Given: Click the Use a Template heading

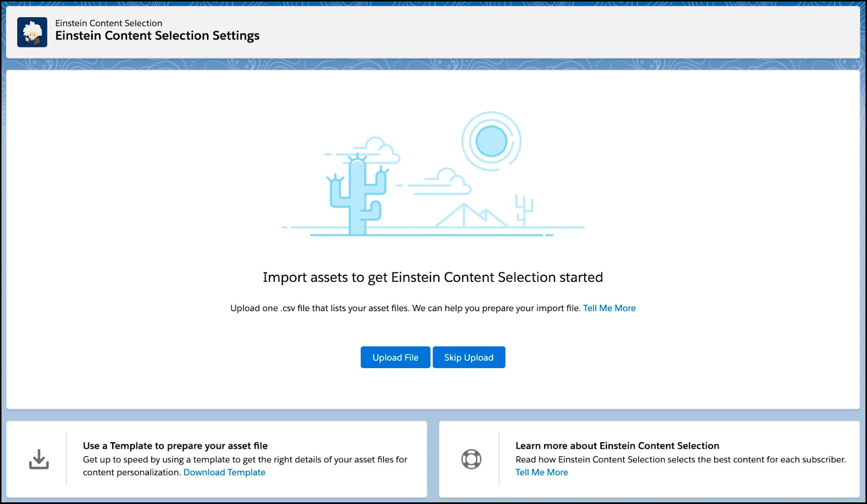Looking at the screenshot, I should (175, 445).
